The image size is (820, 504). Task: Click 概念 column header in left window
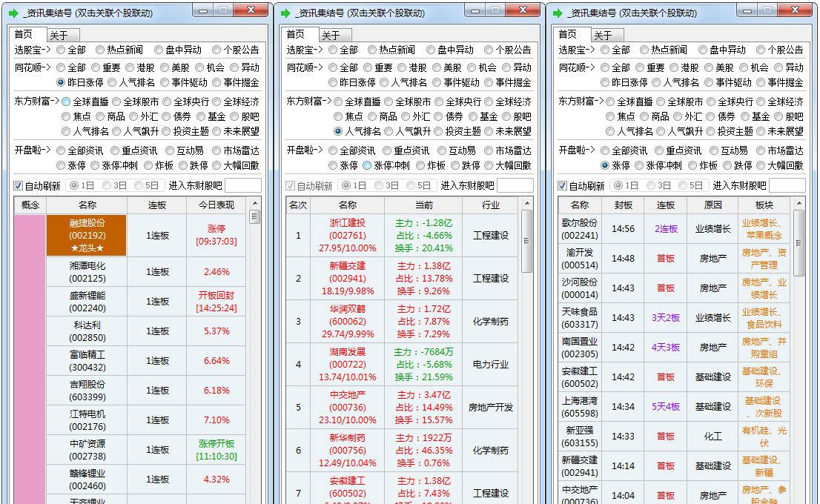click(x=30, y=205)
